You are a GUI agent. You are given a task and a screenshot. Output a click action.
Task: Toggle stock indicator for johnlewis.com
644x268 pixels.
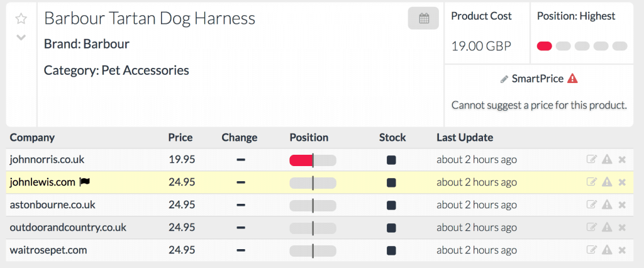click(391, 182)
